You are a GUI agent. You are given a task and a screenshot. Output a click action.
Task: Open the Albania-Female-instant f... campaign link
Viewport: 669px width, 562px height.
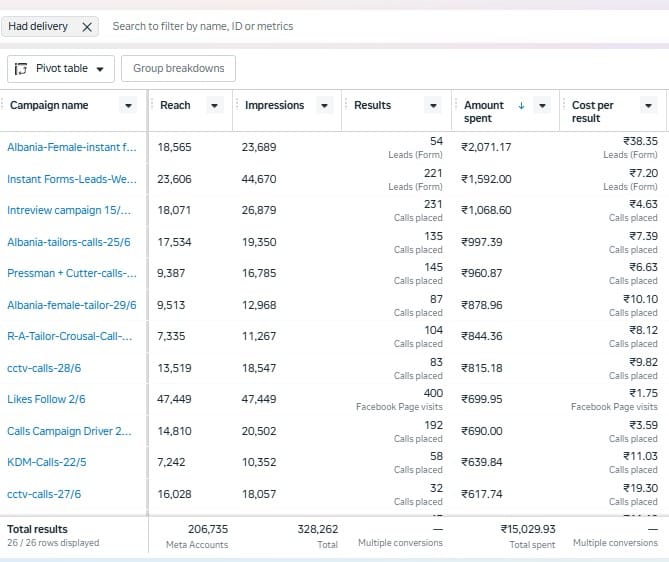[72, 147]
